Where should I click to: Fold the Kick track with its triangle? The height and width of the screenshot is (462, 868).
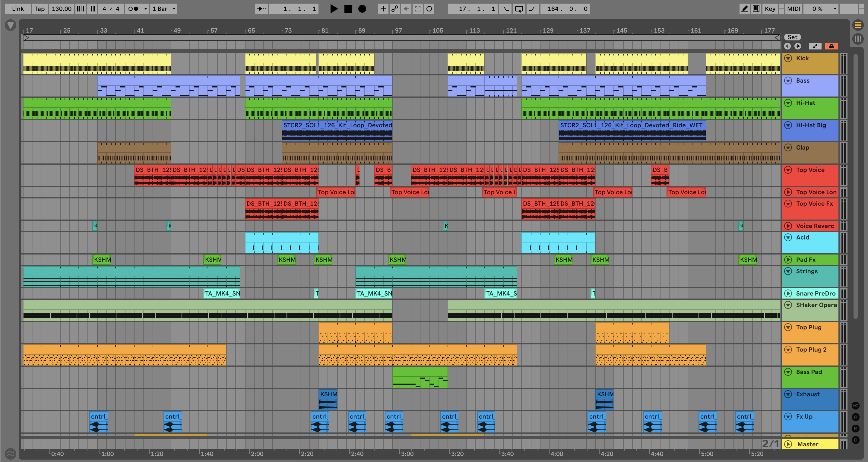tap(788, 58)
